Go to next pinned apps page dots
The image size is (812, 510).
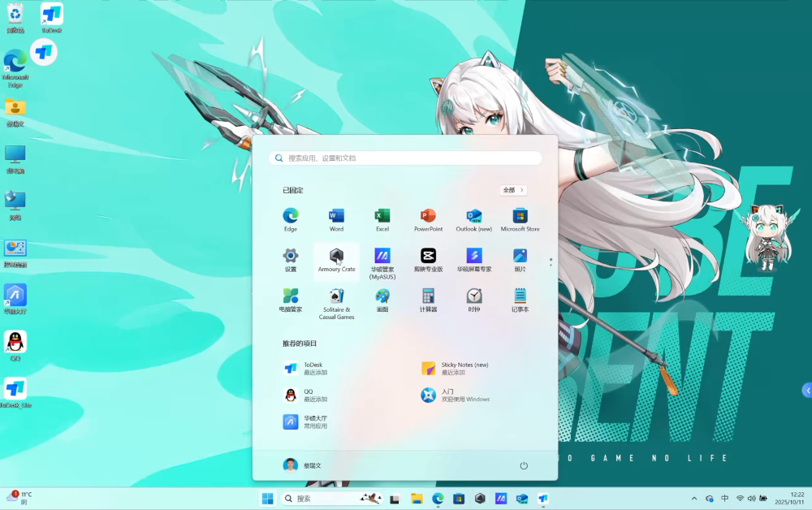551,262
